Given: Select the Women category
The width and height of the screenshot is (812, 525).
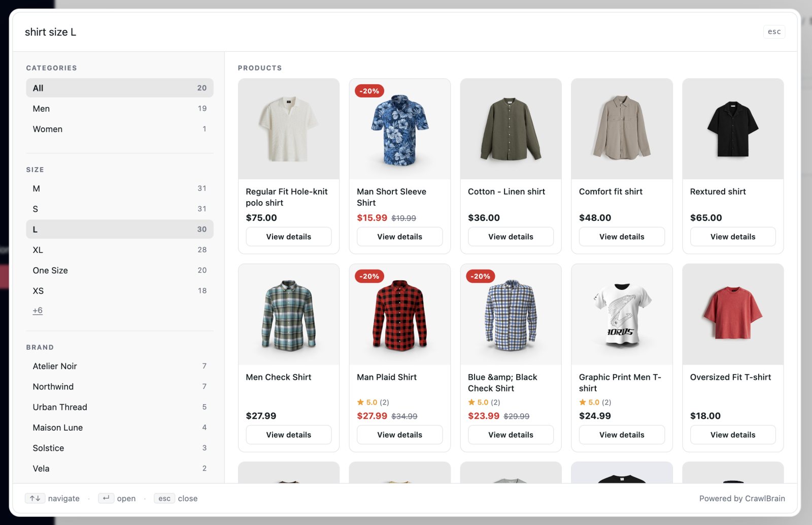Looking at the screenshot, I should click(x=120, y=129).
